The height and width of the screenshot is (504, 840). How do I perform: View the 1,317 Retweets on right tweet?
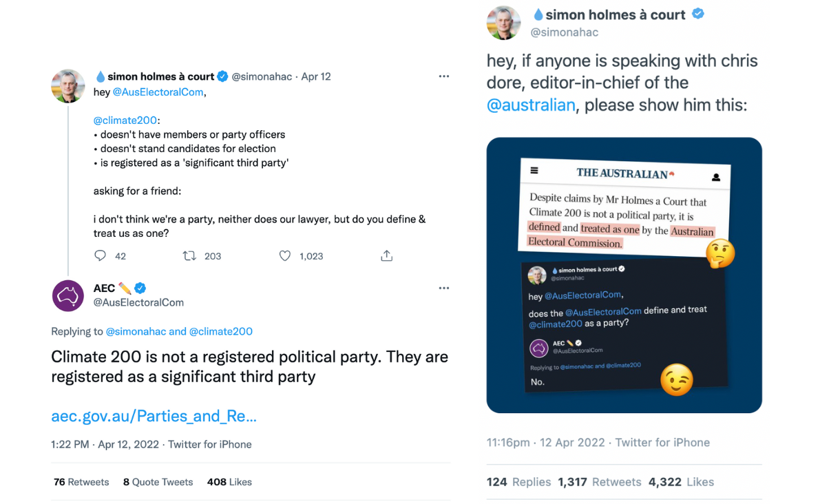pos(599,482)
